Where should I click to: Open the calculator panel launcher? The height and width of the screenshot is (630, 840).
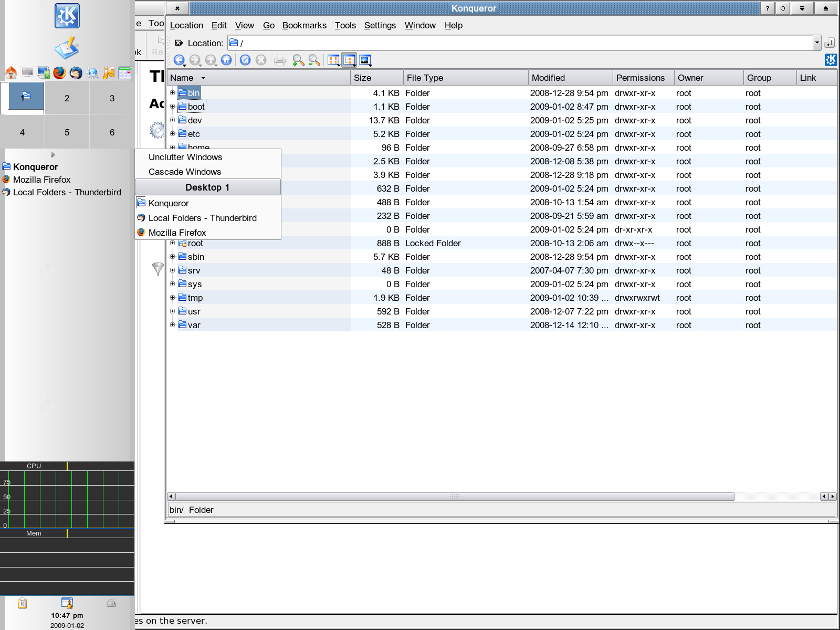click(x=125, y=73)
